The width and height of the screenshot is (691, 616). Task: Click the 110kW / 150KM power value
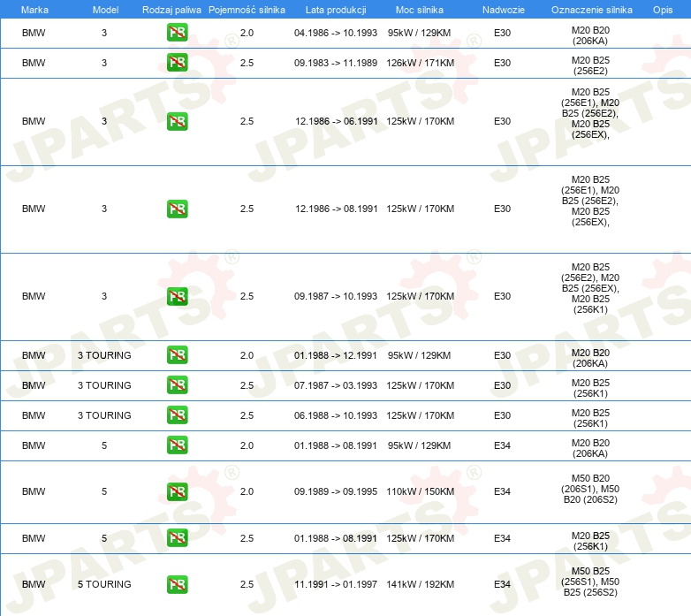420,491
